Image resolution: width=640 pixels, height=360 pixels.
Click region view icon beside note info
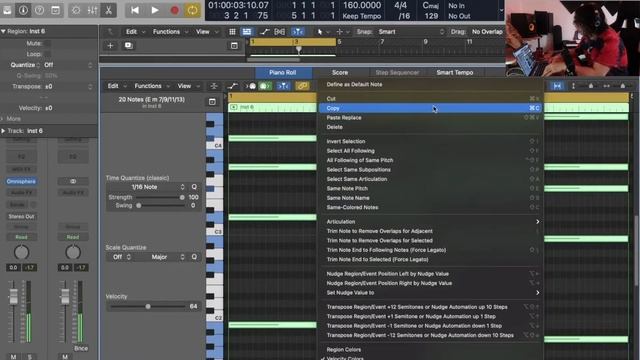212,102
